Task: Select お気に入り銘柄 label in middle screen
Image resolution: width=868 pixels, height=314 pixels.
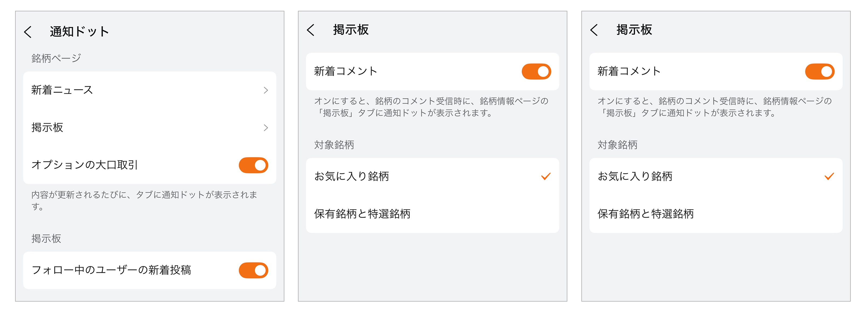Action: [x=352, y=176]
